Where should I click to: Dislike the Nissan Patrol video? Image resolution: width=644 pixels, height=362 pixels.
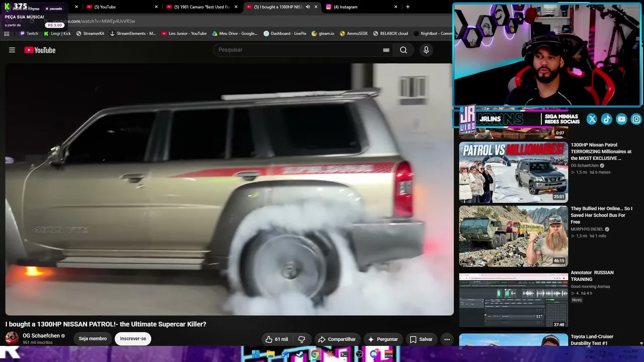302,339
